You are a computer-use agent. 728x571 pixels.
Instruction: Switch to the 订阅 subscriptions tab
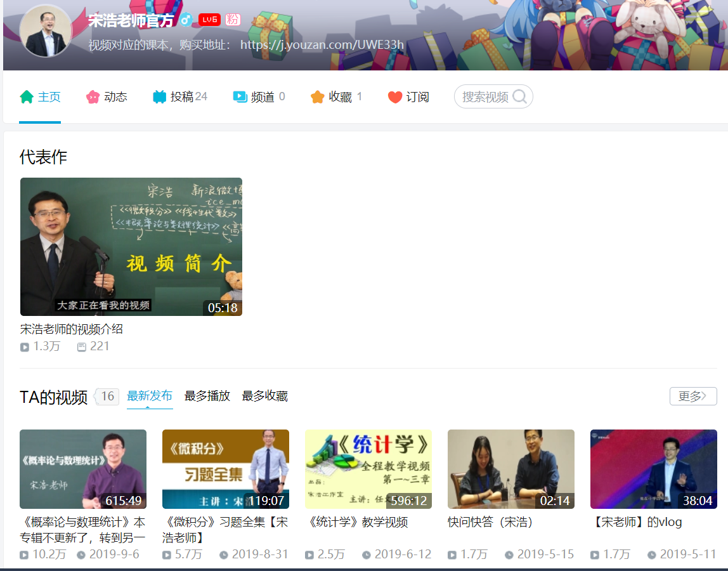(x=408, y=96)
